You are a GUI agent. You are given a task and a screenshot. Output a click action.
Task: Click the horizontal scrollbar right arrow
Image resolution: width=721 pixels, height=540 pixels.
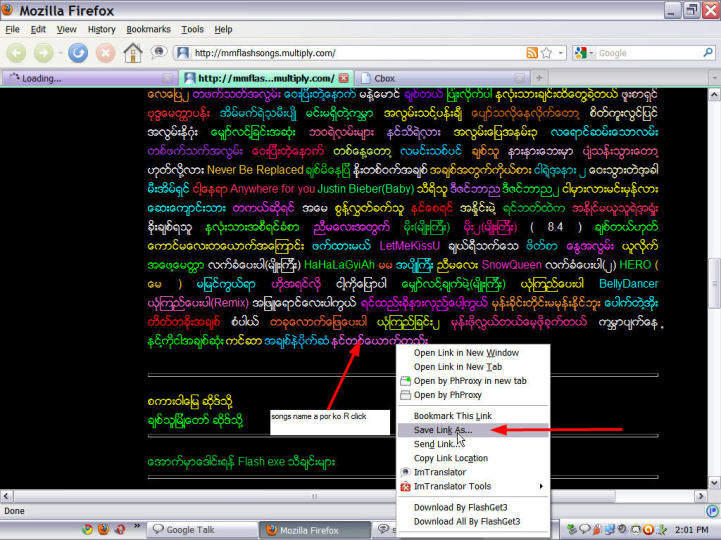coord(701,496)
